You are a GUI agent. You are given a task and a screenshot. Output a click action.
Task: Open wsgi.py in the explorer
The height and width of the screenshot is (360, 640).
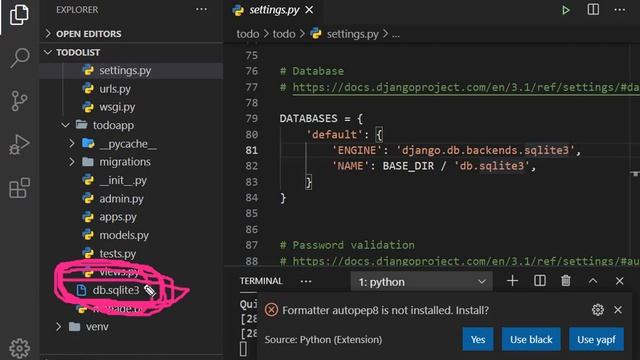[117, 107]
